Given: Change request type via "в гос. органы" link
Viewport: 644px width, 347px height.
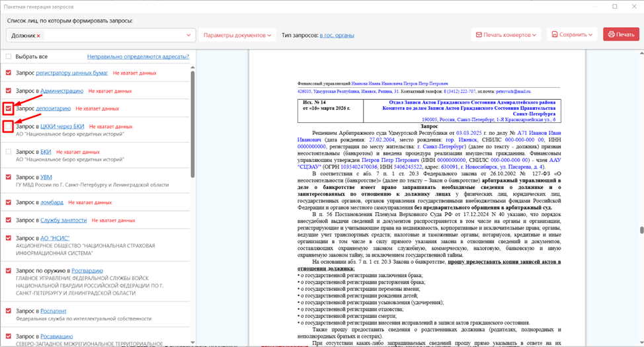Looking at the screenshot, I should [x=336, y=35].
